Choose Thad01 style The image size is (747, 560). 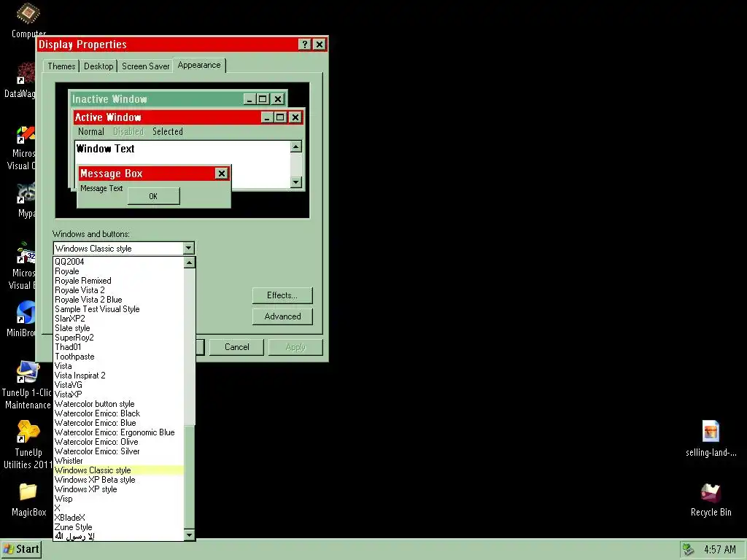click(119, 347)
